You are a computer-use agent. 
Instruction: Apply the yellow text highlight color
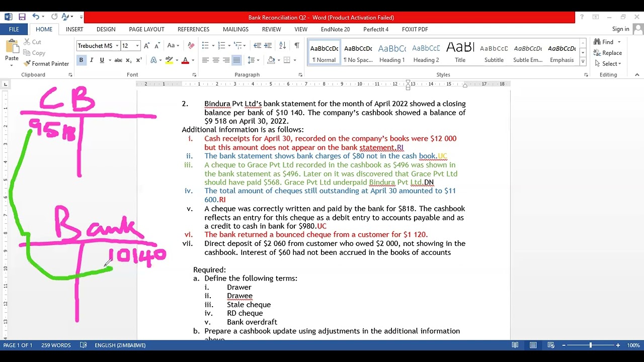[170, 60]
